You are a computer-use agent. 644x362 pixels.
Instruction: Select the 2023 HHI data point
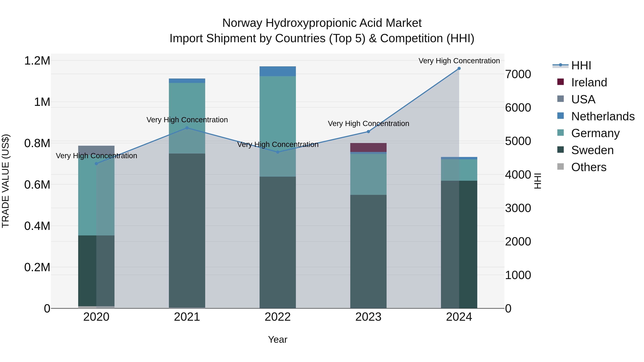tap(368, 131)
